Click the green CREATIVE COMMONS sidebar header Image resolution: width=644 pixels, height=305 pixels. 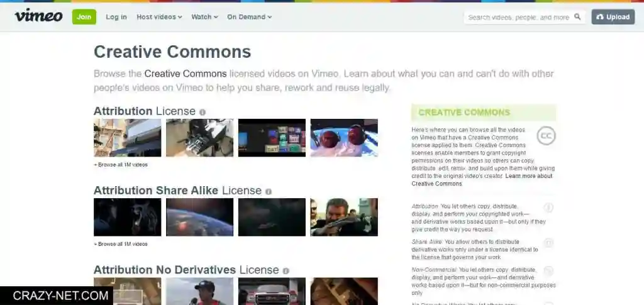coord(484,113)
